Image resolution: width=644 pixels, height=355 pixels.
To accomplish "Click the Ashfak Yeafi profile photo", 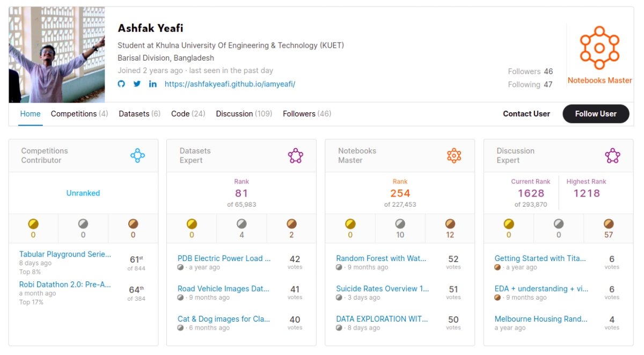I will [x=57, y=54].
